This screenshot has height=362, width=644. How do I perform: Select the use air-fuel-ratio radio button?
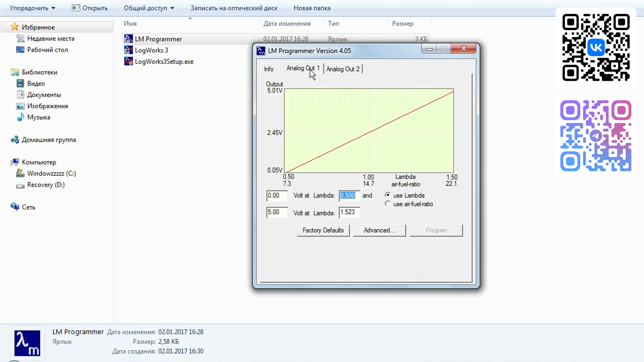[x=388, y=203]
